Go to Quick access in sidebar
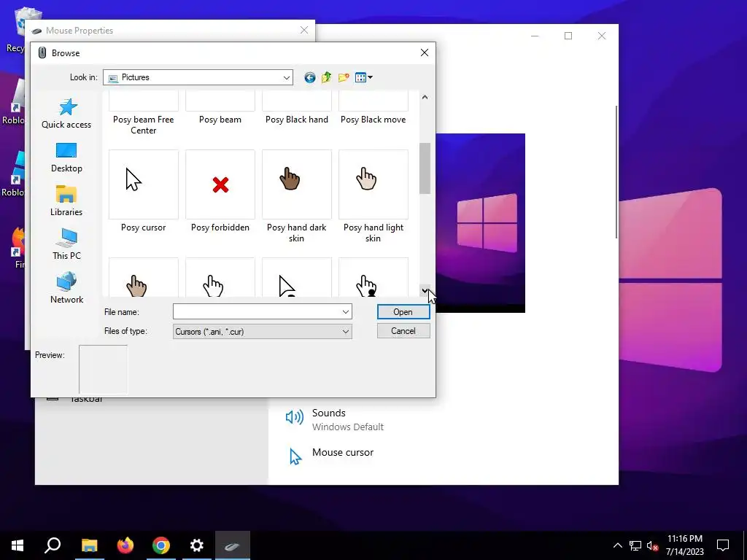 [66, 113]
